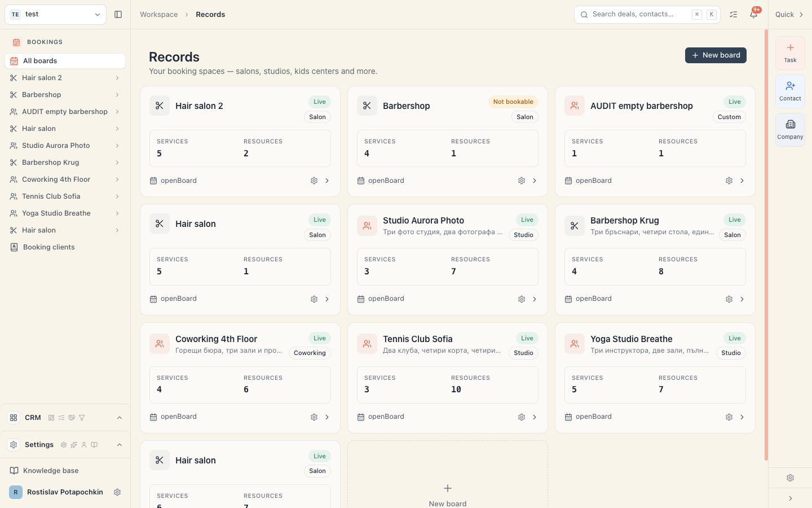
Task: Expand Studio Aurora Photo in the sidebar
Action: tap(117, 146)
